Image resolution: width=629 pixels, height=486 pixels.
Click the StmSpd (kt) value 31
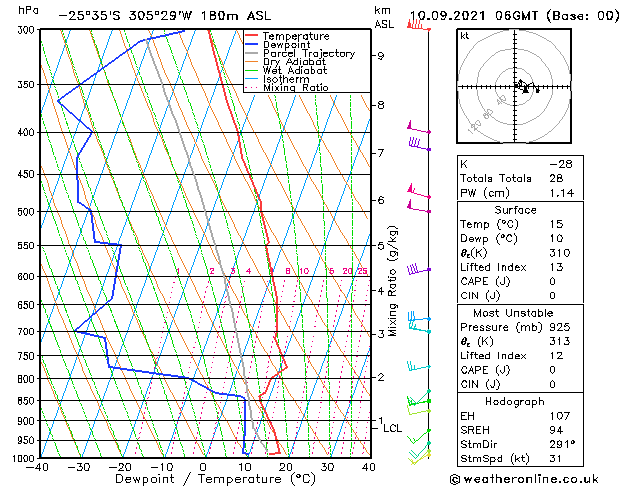[x=556, y=458]
